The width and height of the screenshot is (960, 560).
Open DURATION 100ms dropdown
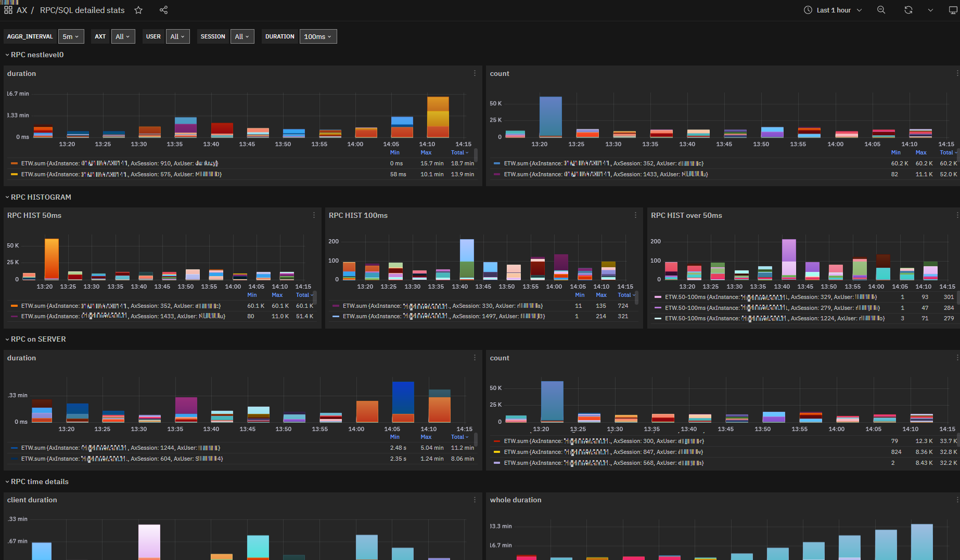(x=318, y=36)
